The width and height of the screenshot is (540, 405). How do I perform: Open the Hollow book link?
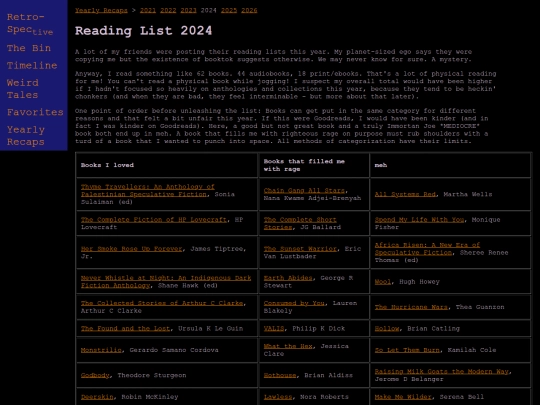point(387,329)
